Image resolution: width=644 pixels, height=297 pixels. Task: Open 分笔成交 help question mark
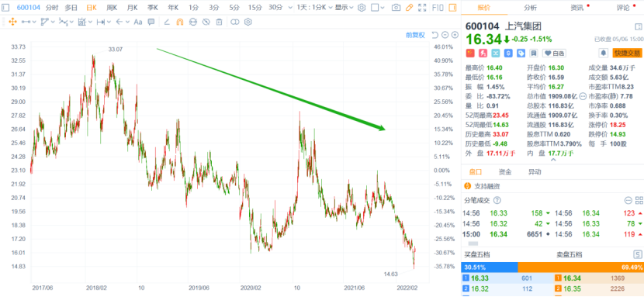[x=497, y=200]
